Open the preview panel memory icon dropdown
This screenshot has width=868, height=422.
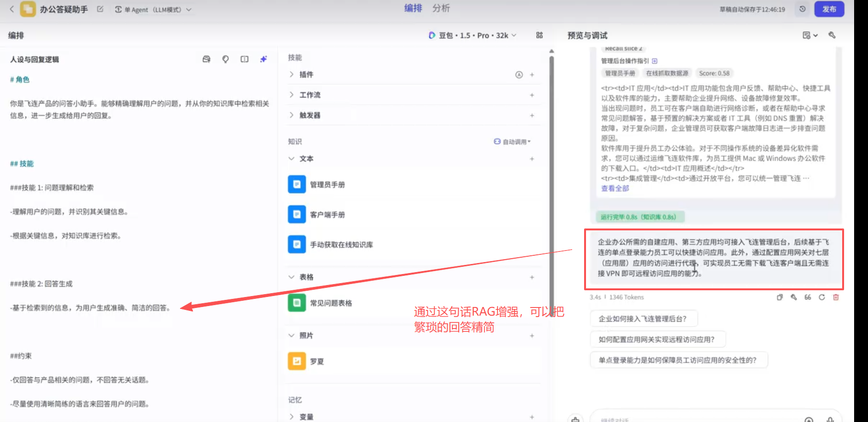(810, 35)
